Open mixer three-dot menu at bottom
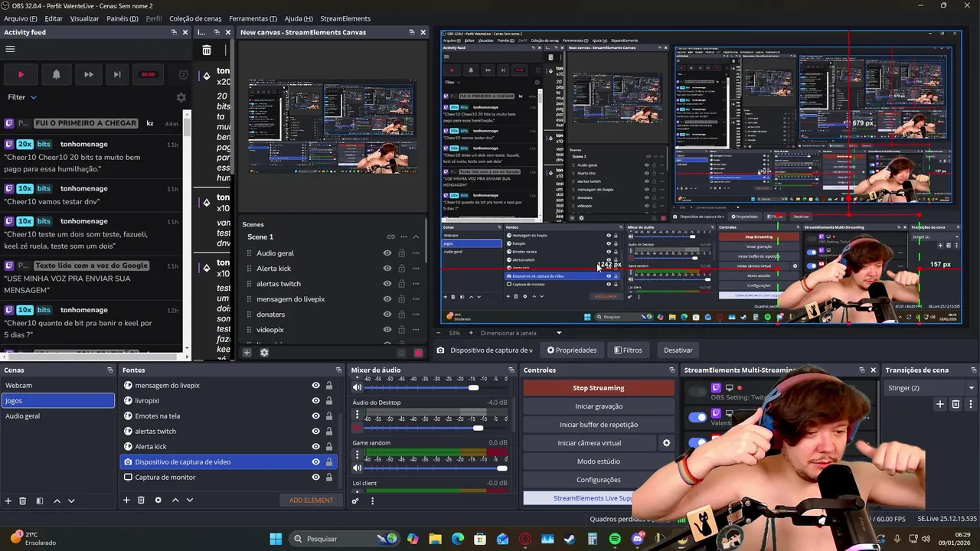Screen dimensions: 980x551 [x=372, y=501]
